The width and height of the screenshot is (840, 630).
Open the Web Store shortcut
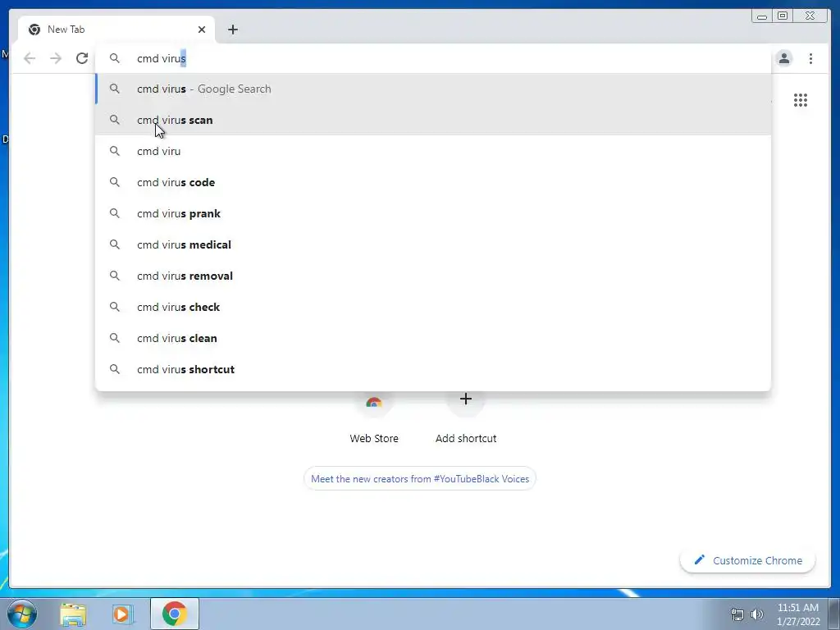[x=374, y=421]
